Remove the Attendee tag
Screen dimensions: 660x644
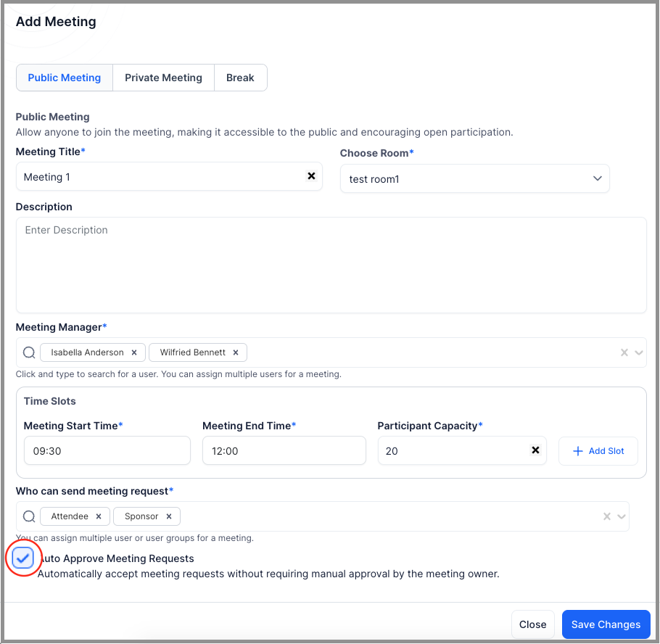click(99, 516)
